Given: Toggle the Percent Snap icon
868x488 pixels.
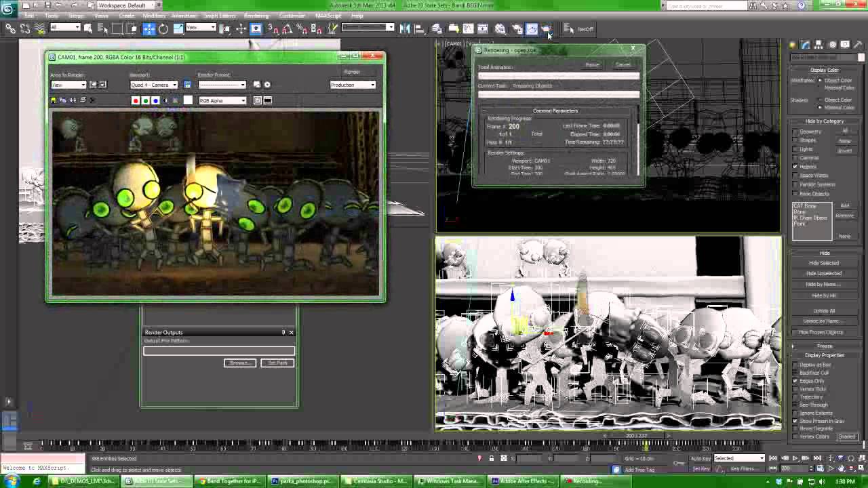Looking at the screenshot, I should pyautogui.click(x=301, y=28).
